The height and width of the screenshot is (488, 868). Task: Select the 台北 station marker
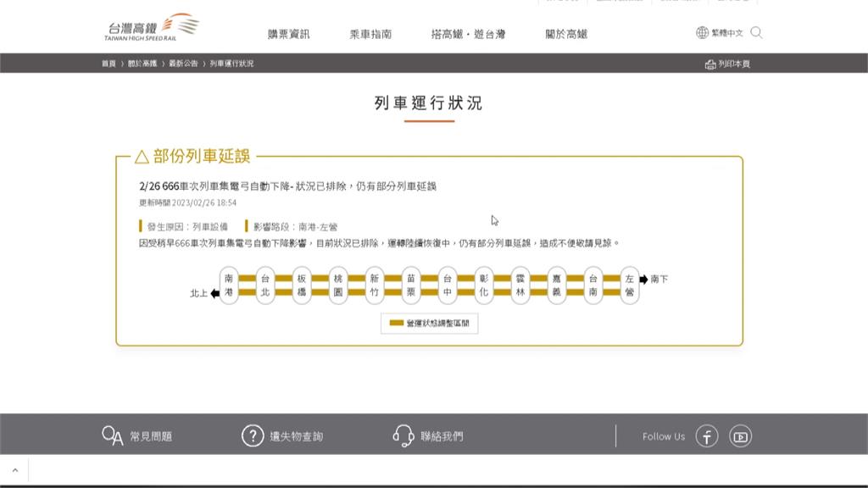[x=265, y=286]
